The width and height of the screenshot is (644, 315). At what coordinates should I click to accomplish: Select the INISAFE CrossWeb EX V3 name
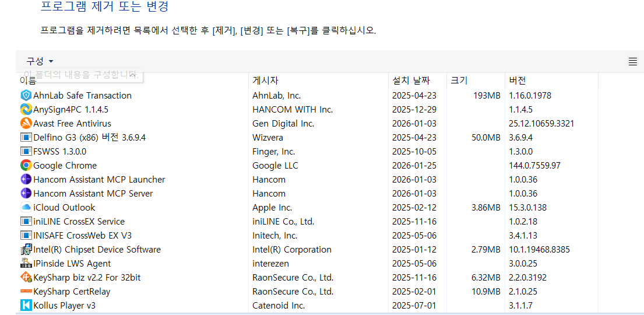(x=82, y=235)
